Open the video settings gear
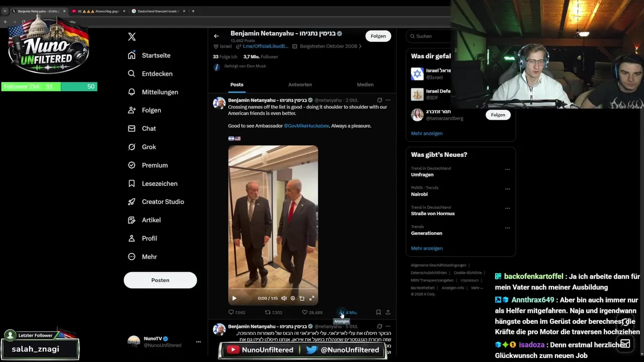The height and width of the screenshot is (362, 644). point(293,298)
